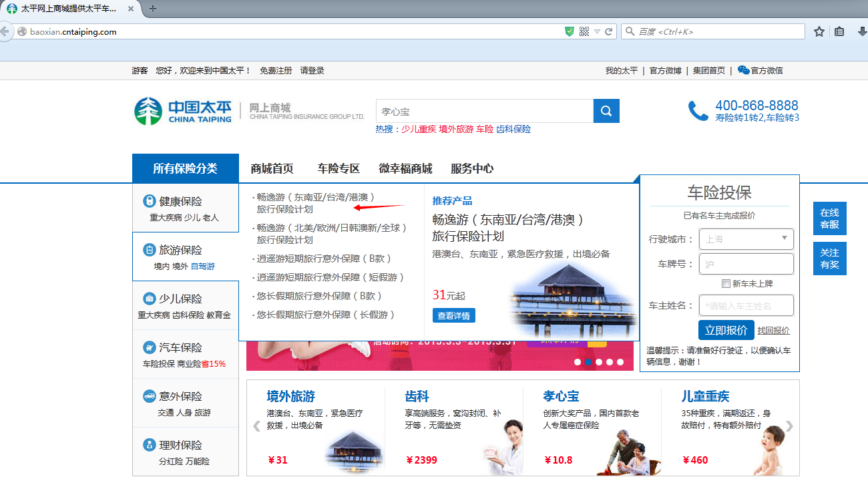Click the 汽车保险 category icon

[150, 347]
